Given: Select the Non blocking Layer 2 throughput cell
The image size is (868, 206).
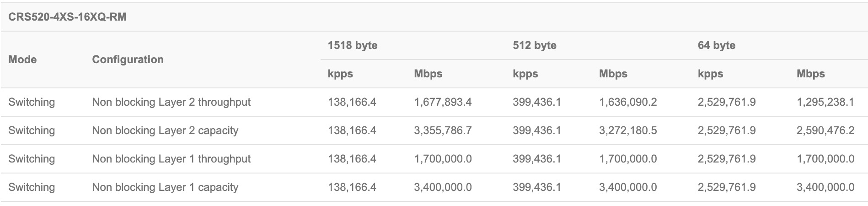Looking at the screenshot, I should pyautogui.click(x=171, y=102).
